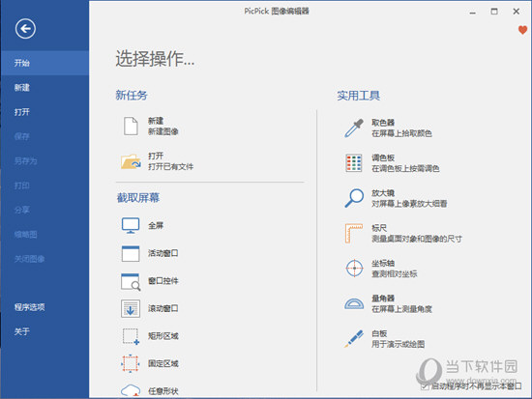
Task: Click the 任意形状 capture label
Action: (163, 391)
